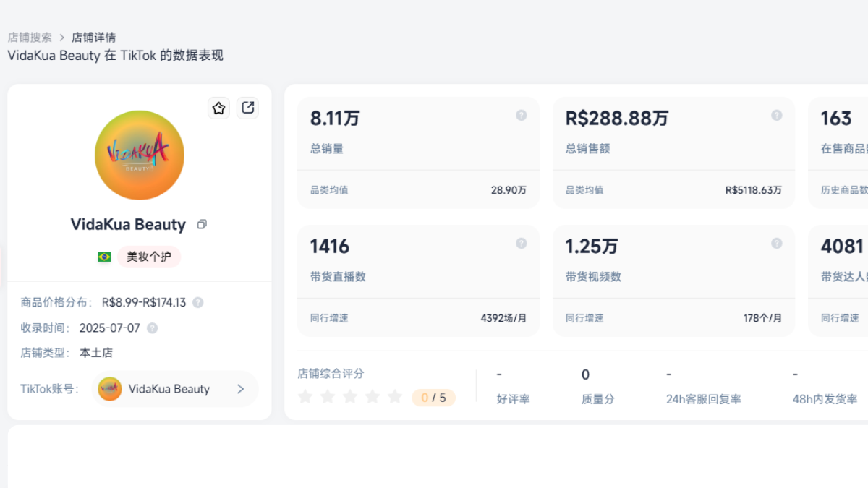The height and width of the screenshot is (488, 868).
Task: Click the 本土店 store type value
Action: (96, 353)
